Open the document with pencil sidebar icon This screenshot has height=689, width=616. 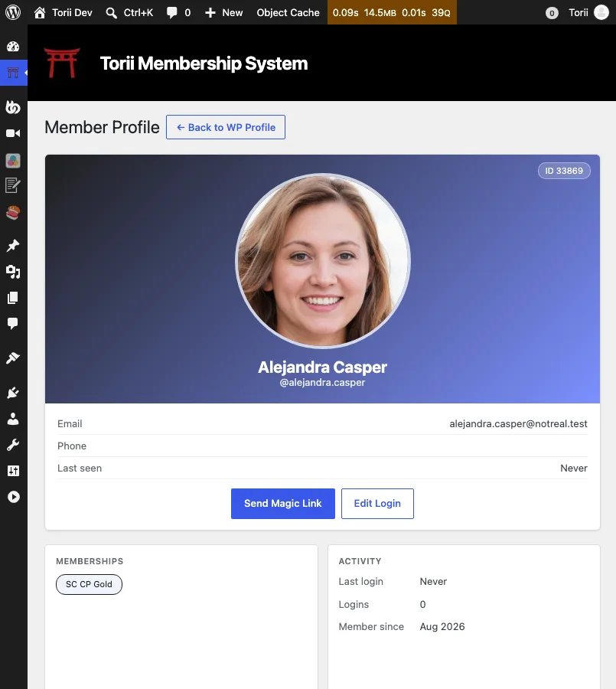point(13,185)
